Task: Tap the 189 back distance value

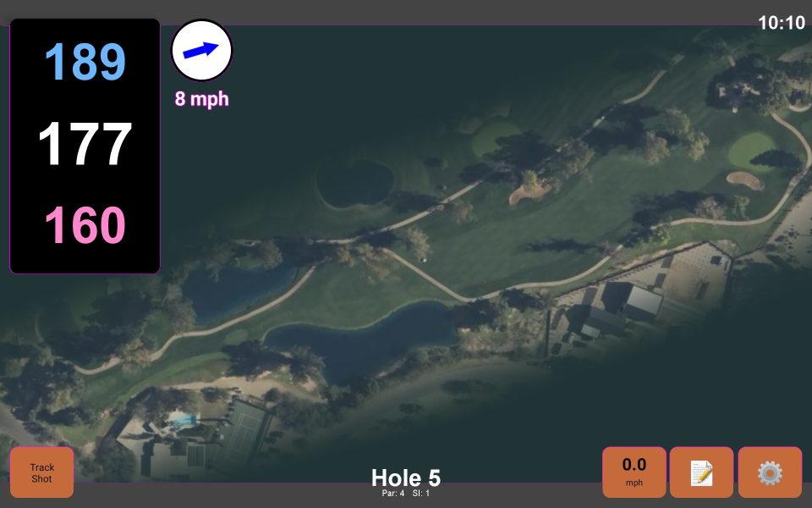Action: pyautogui.click(x=85, y=62)
